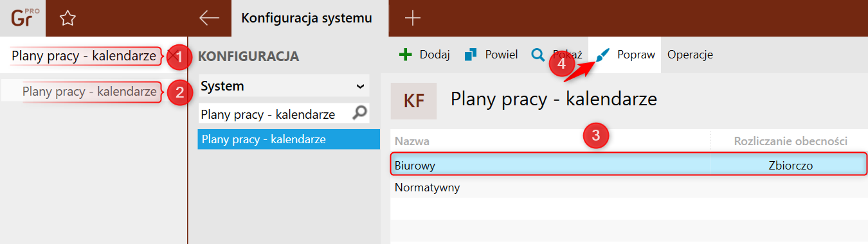
Task: Click the Popraw brush icon
Action: click(602, 55)
